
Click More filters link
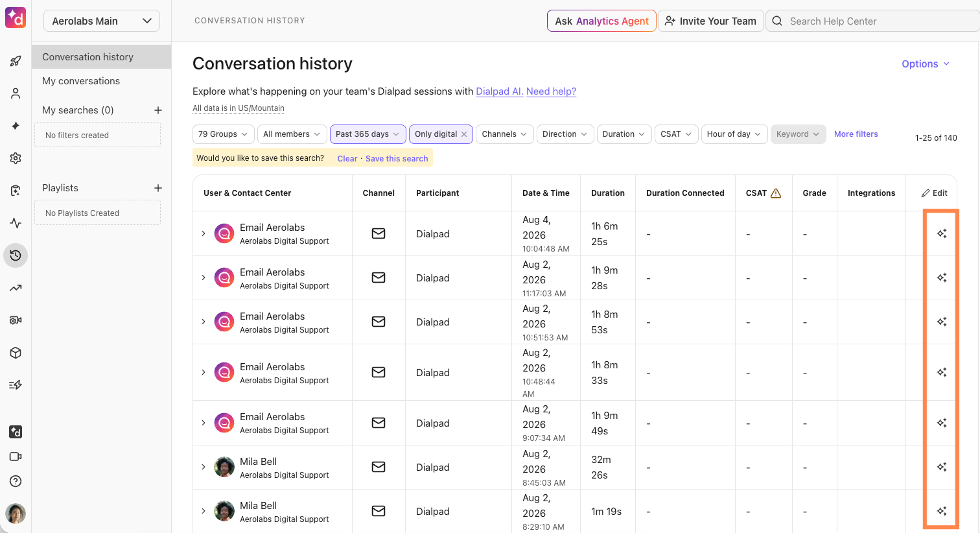point(856,134)
